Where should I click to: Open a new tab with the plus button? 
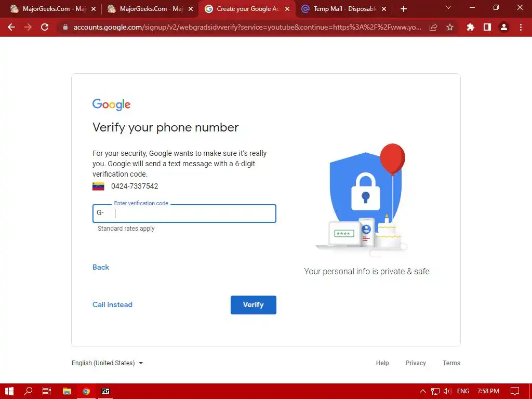[x=403, y=9]
